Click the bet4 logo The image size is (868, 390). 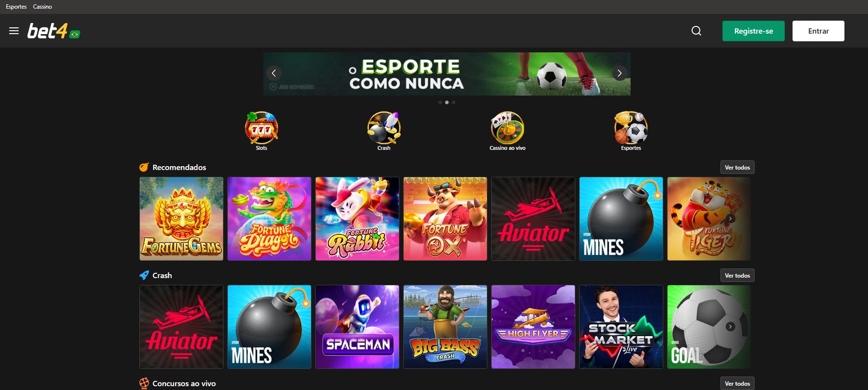(47, 31)
